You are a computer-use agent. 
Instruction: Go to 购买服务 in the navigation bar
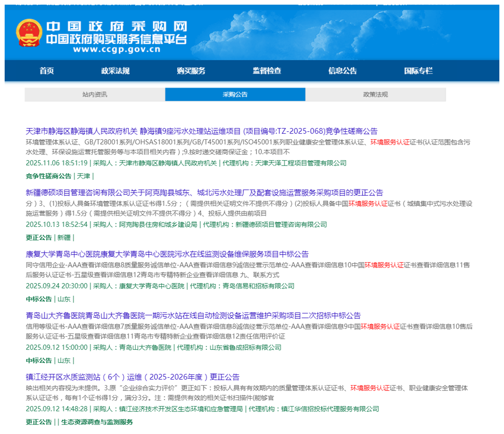191,71
